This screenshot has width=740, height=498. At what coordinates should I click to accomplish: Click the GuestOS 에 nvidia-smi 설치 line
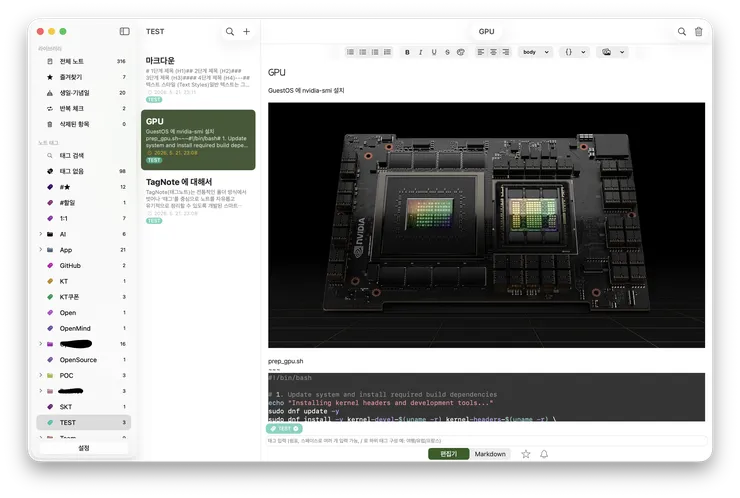click(306, 90)
